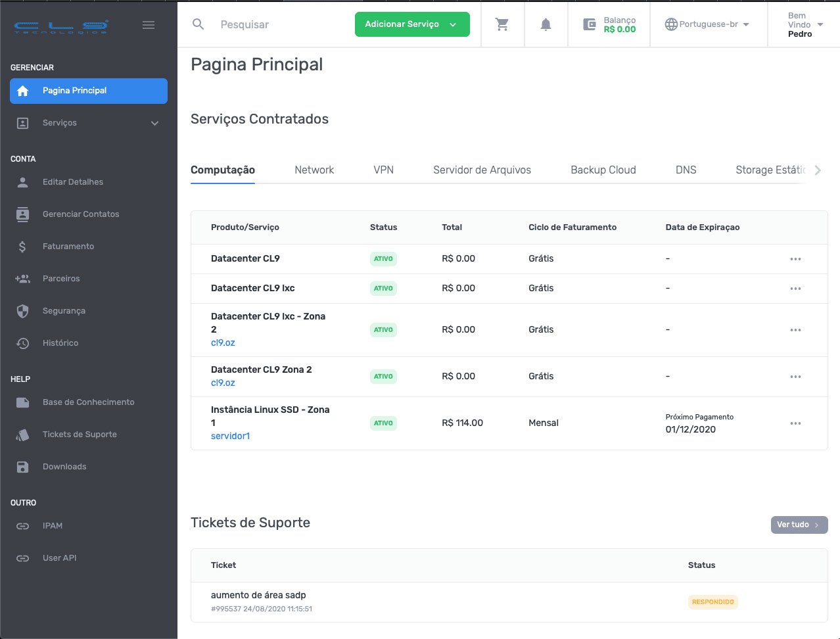Click the Faturamento dollar icon
The width and height of the screenshot is (840, 639).
tap(23, 247)
